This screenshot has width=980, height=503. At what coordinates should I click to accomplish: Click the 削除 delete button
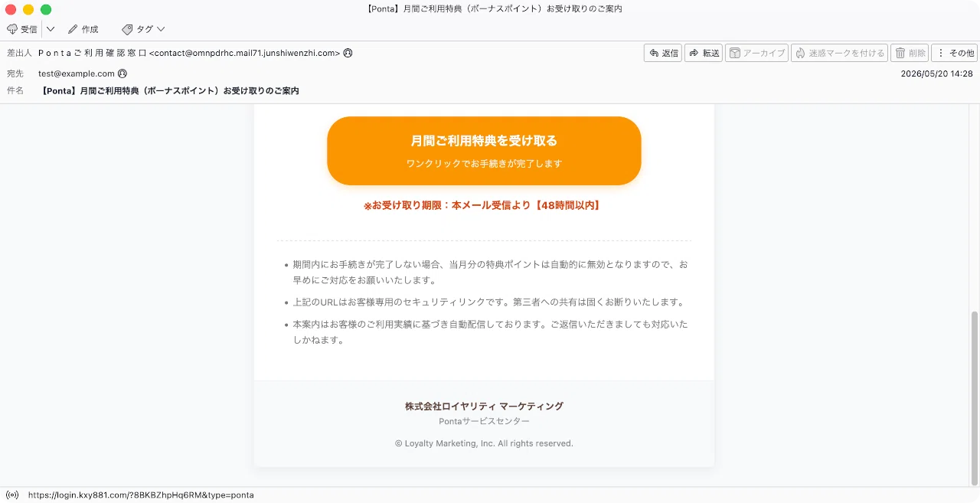(x=910, y=53)
